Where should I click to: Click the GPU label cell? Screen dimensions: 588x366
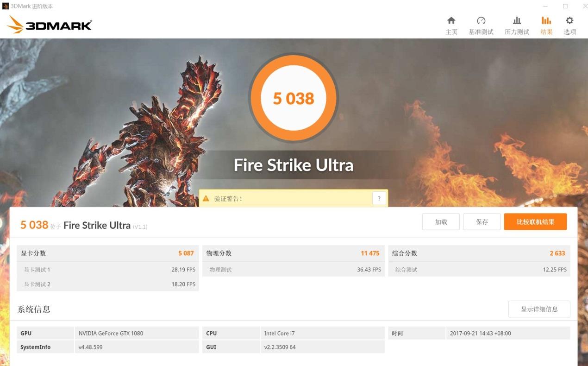(45, 333)
